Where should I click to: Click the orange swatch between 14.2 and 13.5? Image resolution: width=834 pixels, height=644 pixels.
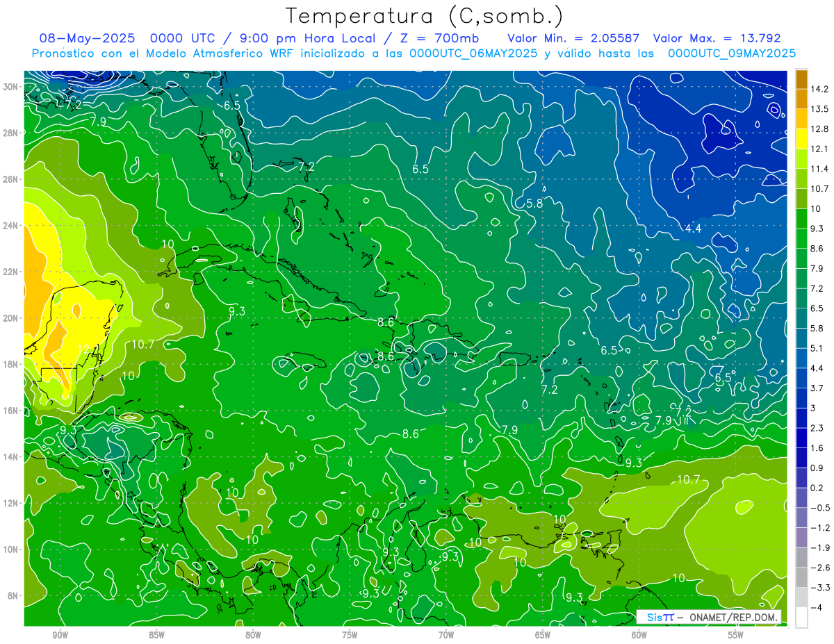point(801,99)
